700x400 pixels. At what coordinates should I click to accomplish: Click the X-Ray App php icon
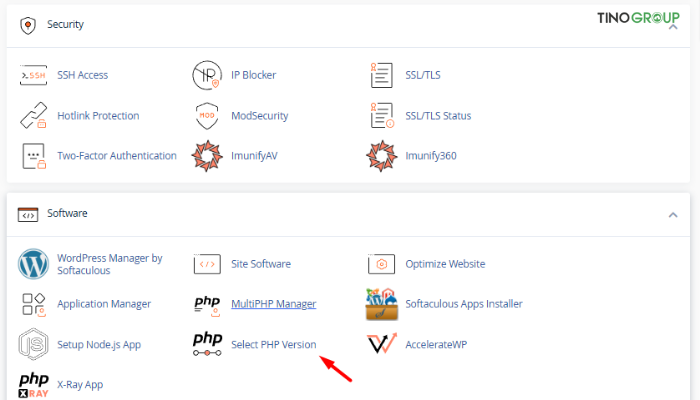(33, 385)
